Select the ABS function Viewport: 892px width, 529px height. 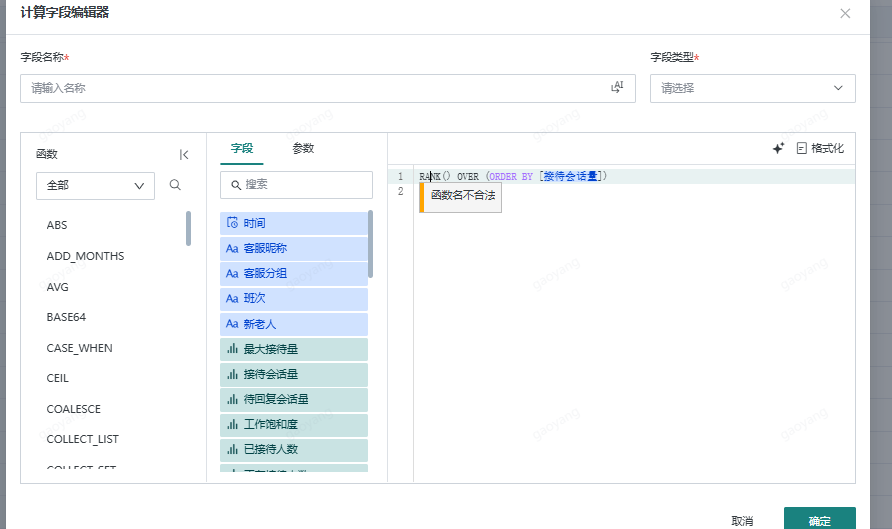tap(57, 225)
